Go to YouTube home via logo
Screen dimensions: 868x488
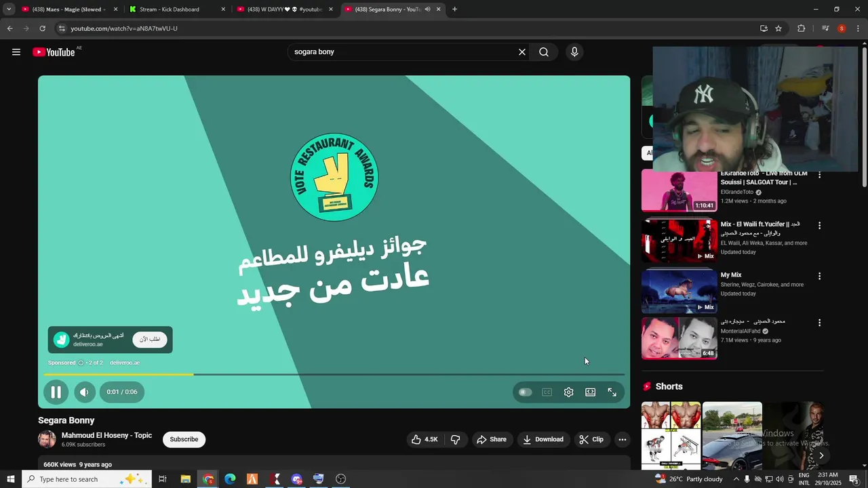click(54, 52)
